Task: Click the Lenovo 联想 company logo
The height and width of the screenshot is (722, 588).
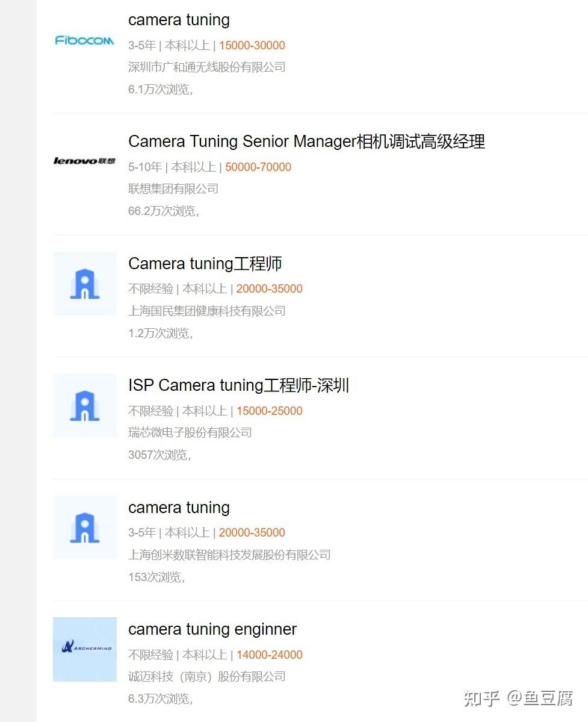Action: click(84, 161)
